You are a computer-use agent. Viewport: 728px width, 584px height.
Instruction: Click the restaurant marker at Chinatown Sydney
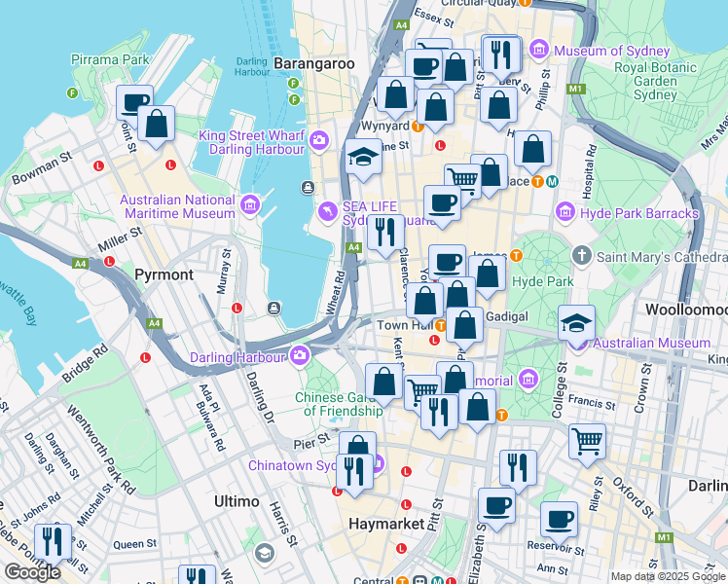pyautogui.click(x=354, y=473)
